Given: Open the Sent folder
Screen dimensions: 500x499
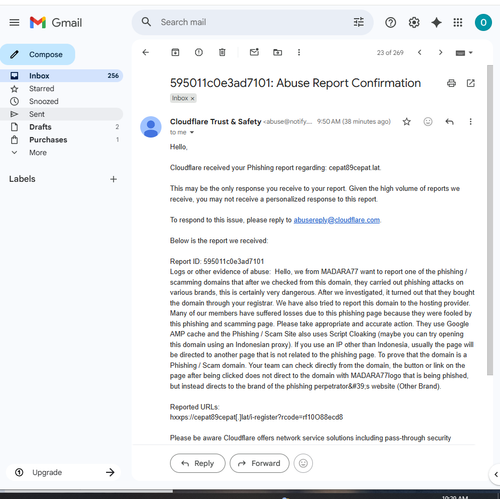Looking at the screenshot, I should tap(61, 114).
